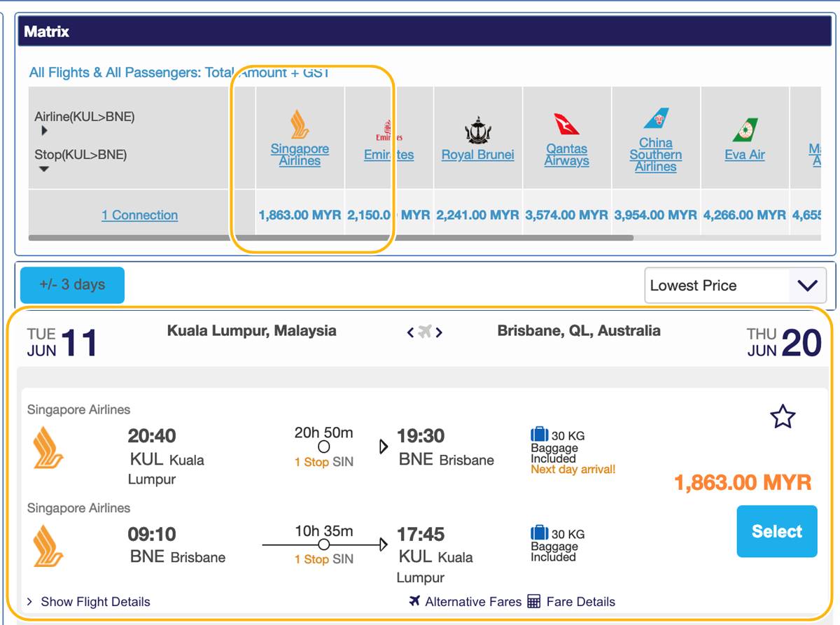Expand the Airline(KUL>BNE) row arrow
The width and height of the screenshot is (840, 625).
click(x=45, y=131)
